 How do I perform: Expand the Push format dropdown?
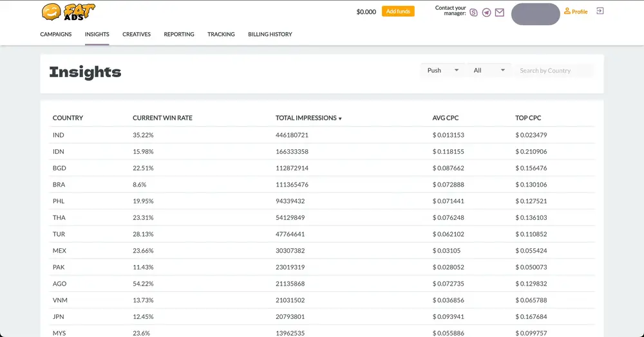[x=443, y=71]
